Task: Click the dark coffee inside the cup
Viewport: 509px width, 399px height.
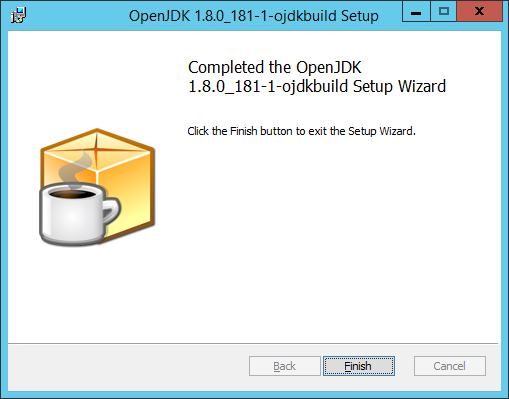Action: coord(71,194)
